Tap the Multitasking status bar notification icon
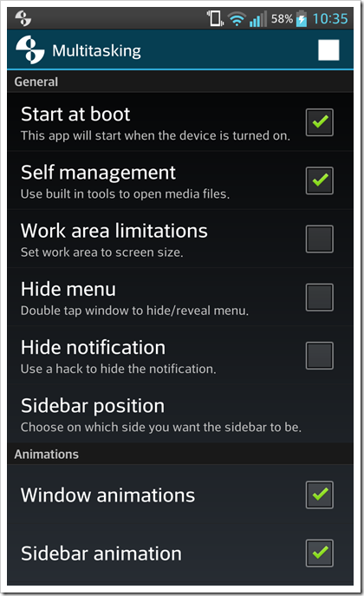364x596 pixels. pos(23,18)
